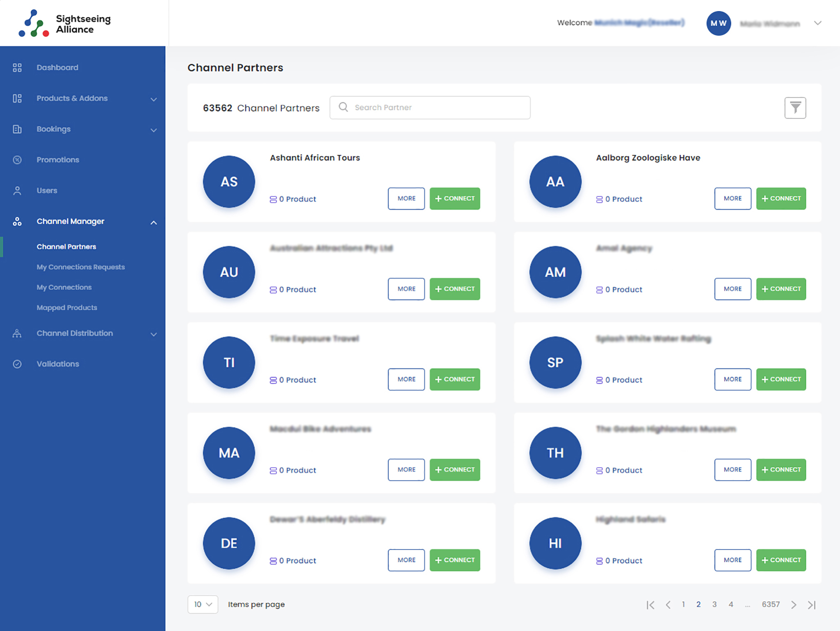Viewport: 840px width, 631px height.
Task: Click the Promotions percent icon
Action: coord(17,160)
